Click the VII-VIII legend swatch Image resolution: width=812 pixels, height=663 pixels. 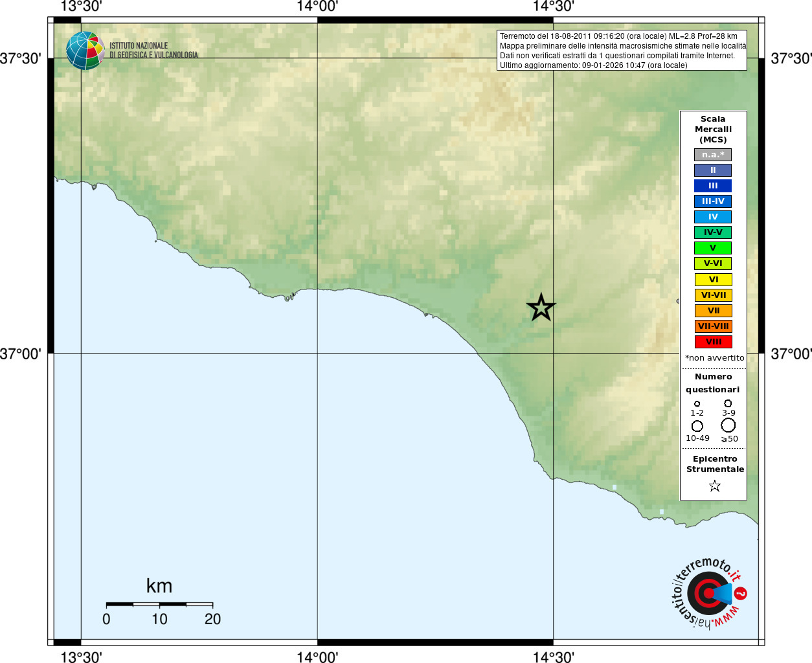[x=713, y=326]
